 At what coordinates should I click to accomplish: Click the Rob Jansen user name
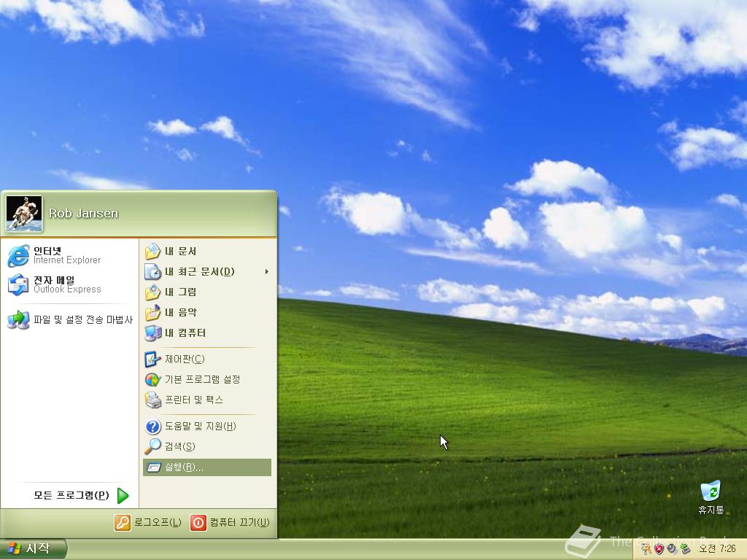[83, 214]
